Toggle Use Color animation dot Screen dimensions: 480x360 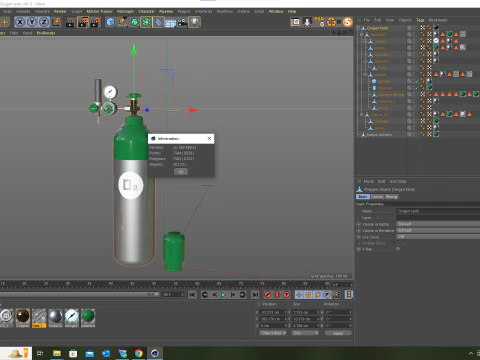coord(359,237)
